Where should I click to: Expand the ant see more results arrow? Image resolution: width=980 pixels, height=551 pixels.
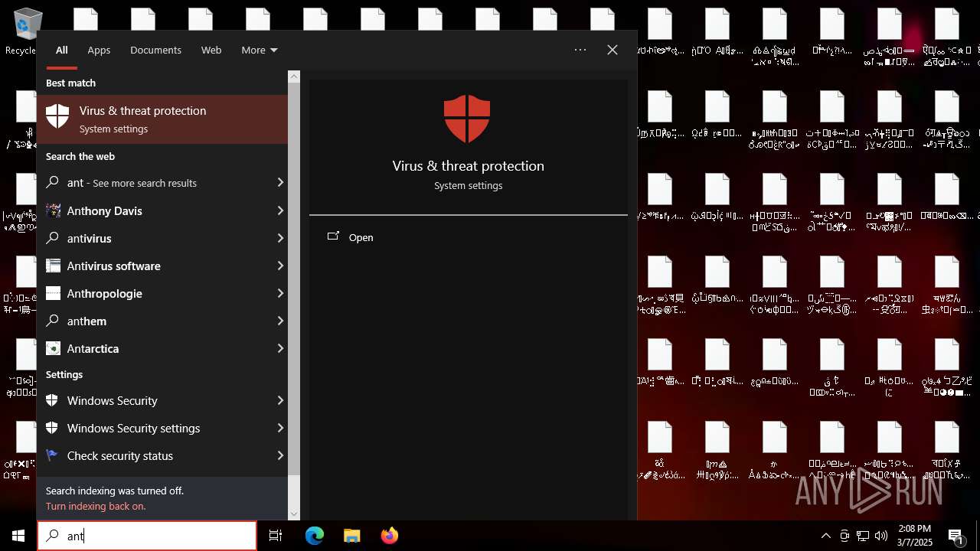tap(280, 183)
